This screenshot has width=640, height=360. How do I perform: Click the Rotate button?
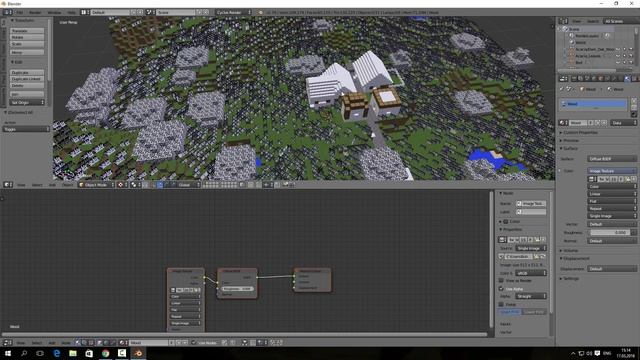[x=27, y=37]
